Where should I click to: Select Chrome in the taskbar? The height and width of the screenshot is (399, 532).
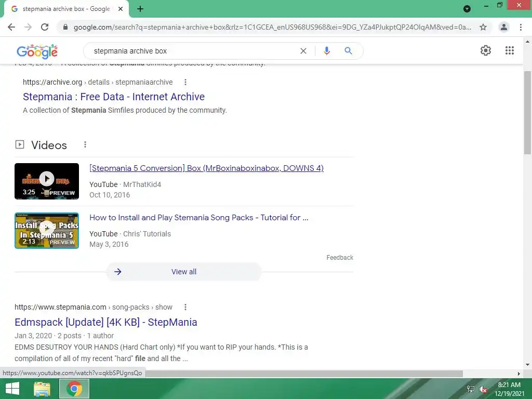pyautogui.click(x=74, y=389)
